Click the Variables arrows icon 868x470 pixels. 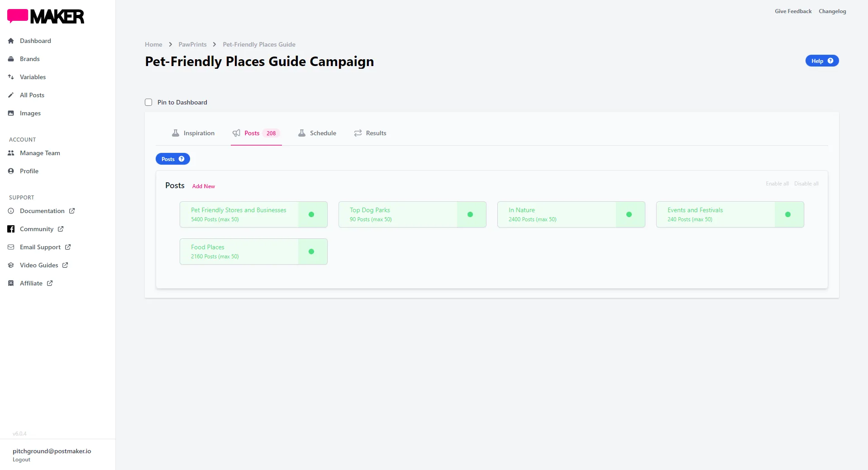coord(11,77)
